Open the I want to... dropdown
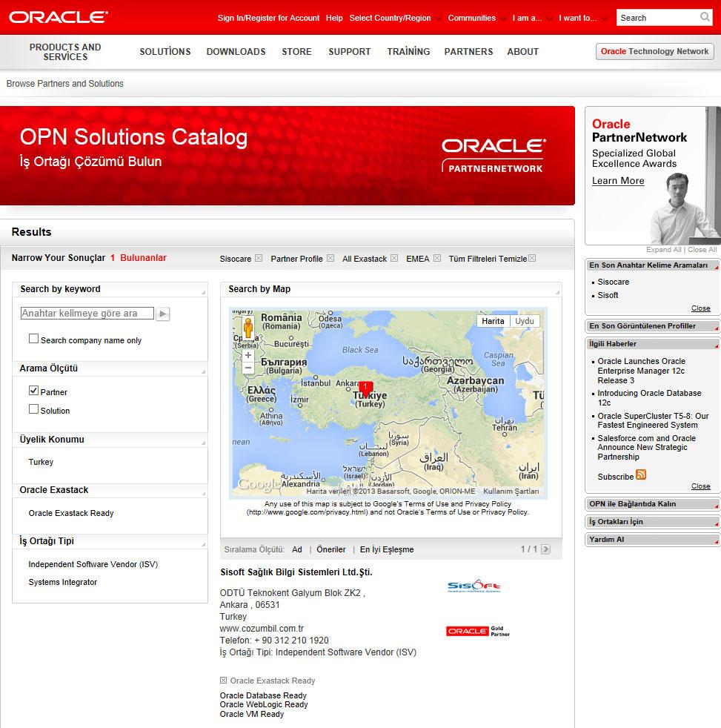 click(x=582, y=18)
